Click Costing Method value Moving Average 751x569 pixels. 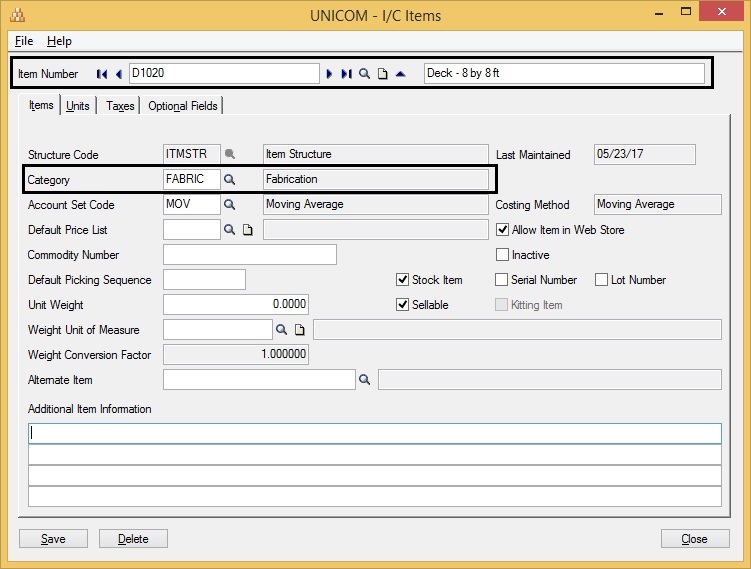[658, 205]
